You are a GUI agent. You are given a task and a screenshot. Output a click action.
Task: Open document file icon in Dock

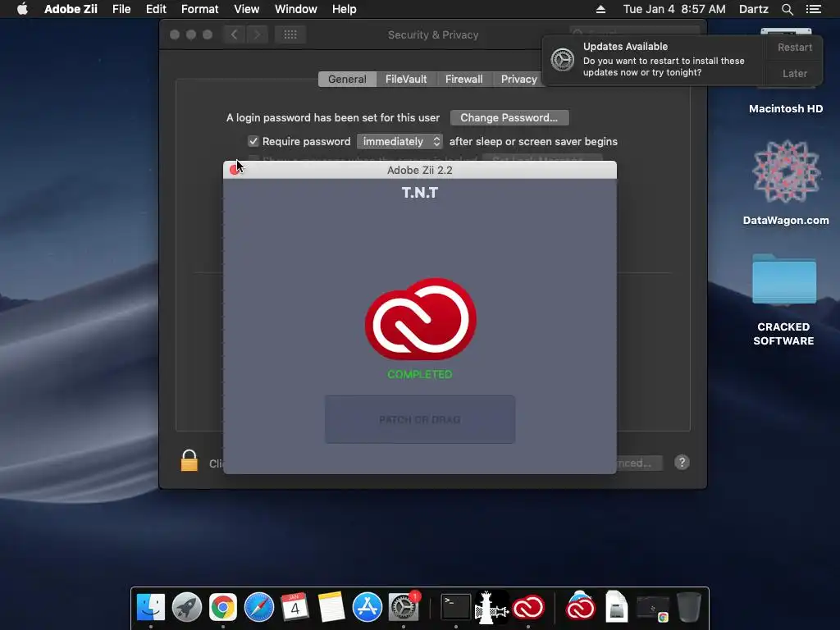pyautogui.click(x=617, y=607)
